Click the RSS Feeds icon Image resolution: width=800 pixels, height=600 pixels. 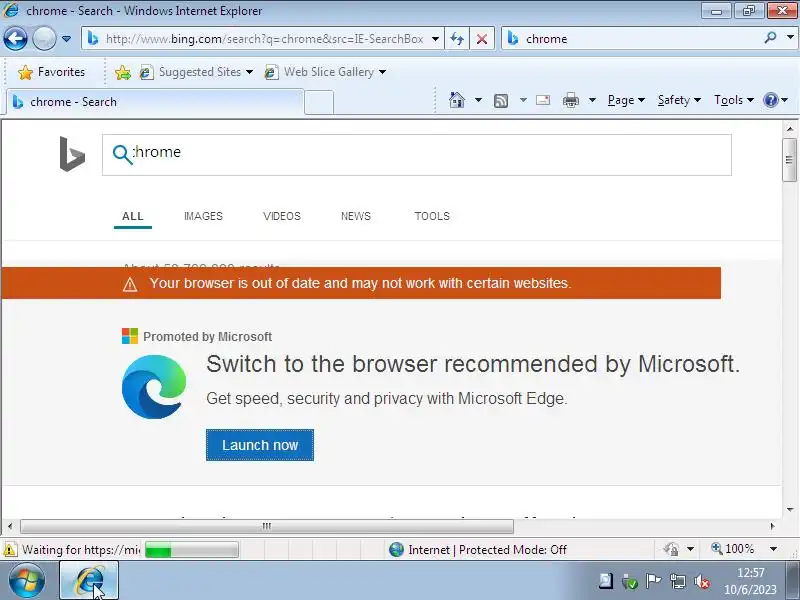(501, 101)
